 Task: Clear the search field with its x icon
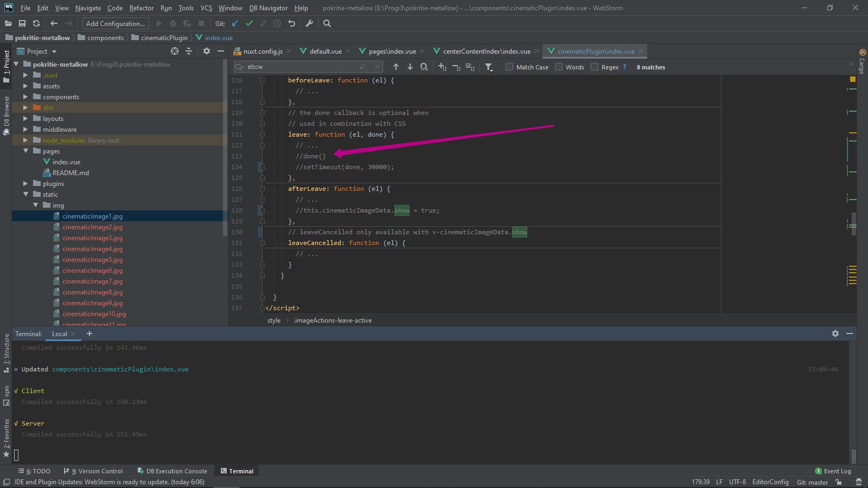click(377, 67)
